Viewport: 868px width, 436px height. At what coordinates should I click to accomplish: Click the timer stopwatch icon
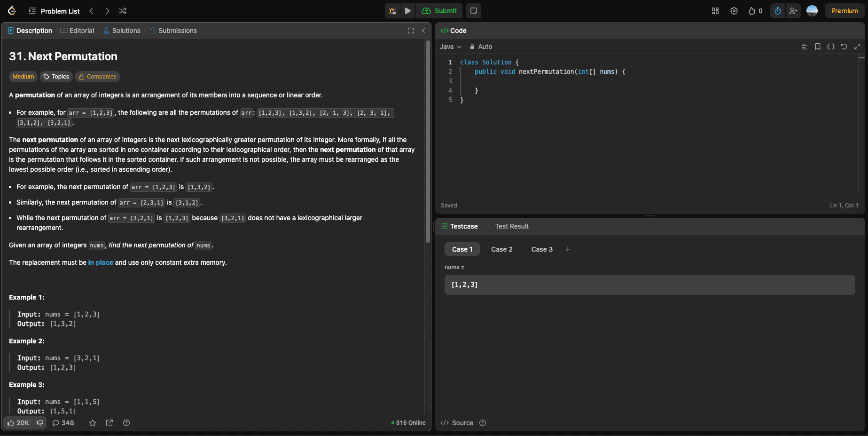point(778,11)
